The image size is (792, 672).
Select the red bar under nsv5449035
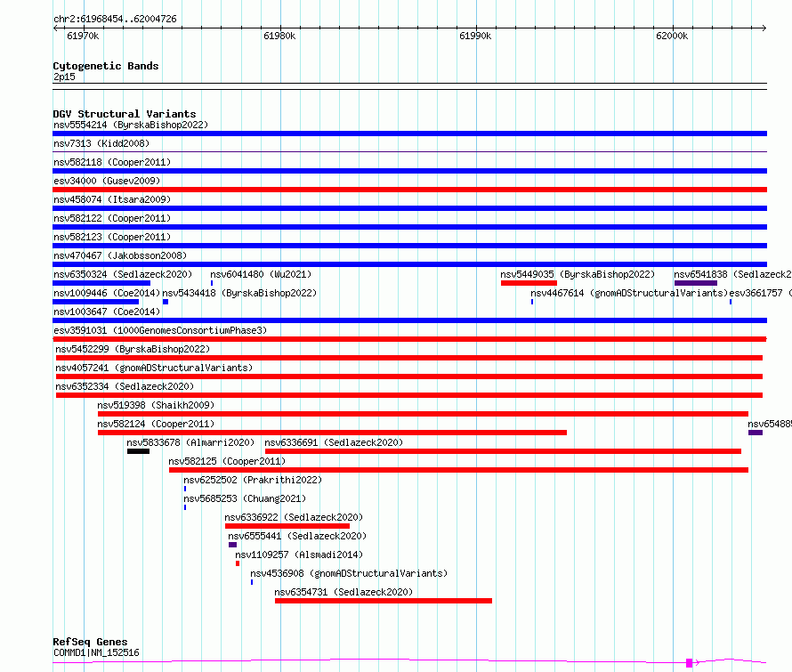click(529, 283)
